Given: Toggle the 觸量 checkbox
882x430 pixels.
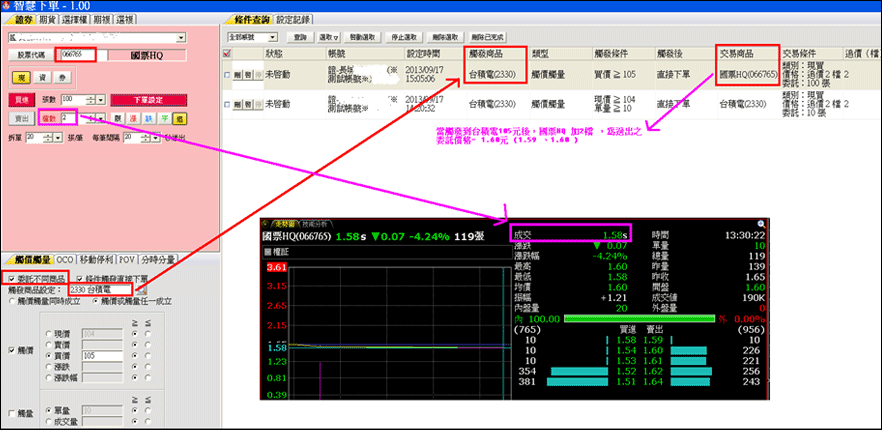Looking at the screenshot, I should point(11,414).
